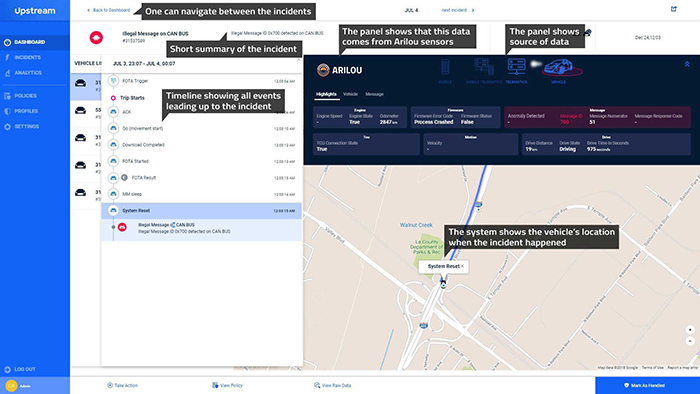Open map Terms of Use link
Image resolution: width=700 pixels, height=394 pixels.
click(x=653, y=368)
